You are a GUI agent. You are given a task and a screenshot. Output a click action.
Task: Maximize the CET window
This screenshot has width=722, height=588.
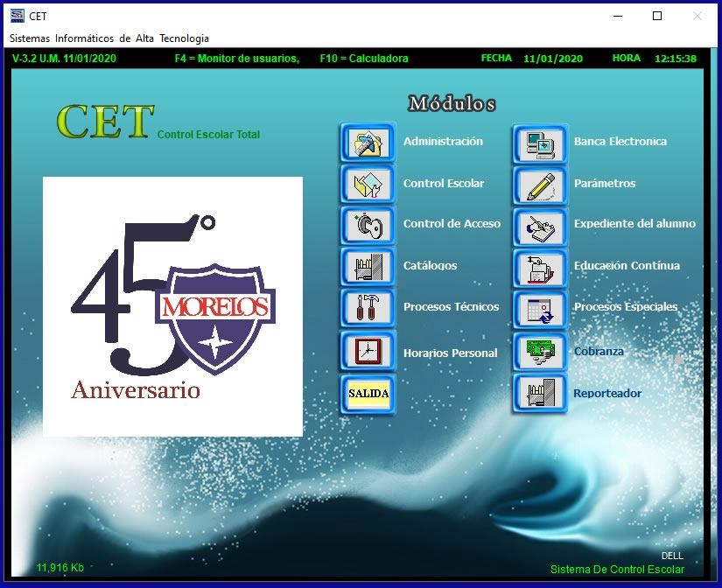click(x=657, y=16)
